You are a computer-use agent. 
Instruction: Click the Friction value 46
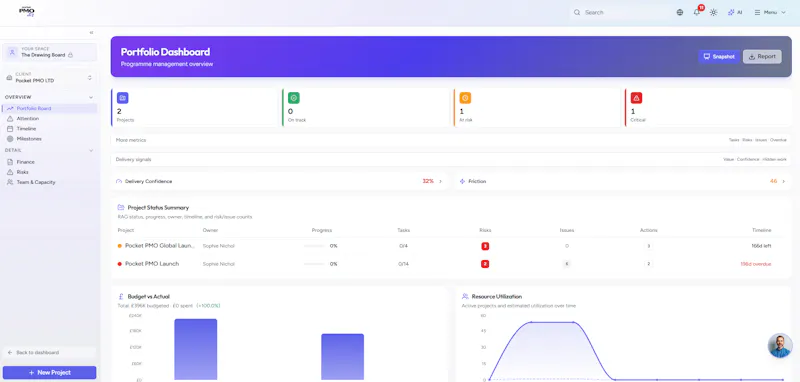coord(773,181)
